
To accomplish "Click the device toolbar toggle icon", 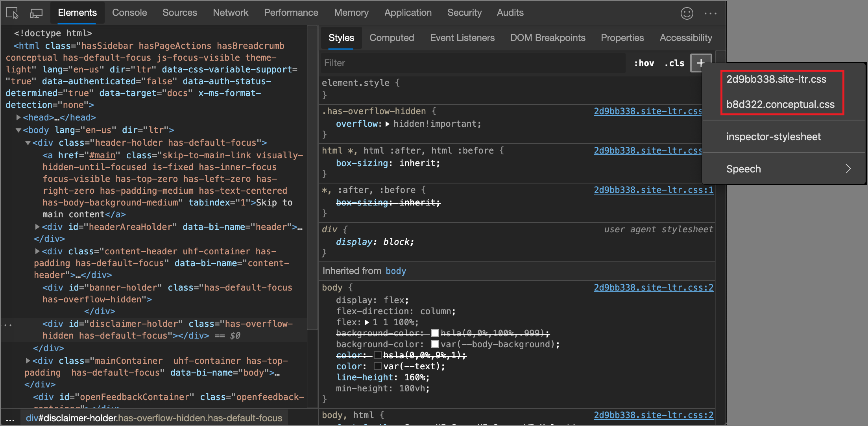I will coord(36,12).
